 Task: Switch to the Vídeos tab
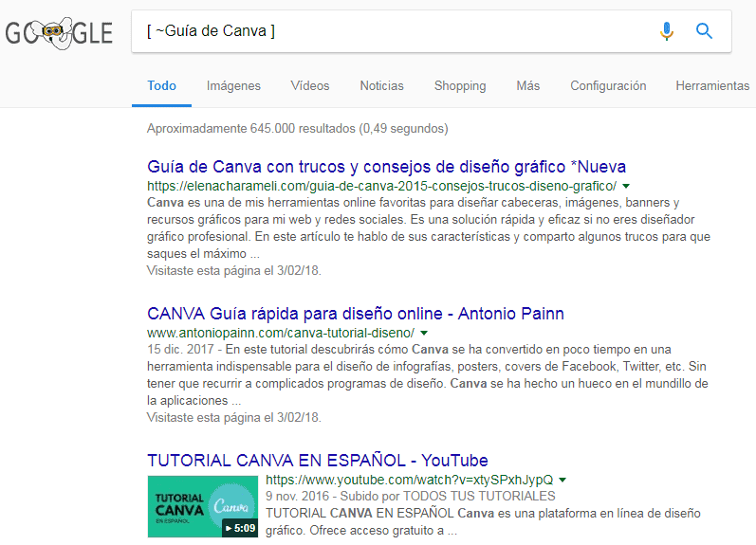point(310,85)
